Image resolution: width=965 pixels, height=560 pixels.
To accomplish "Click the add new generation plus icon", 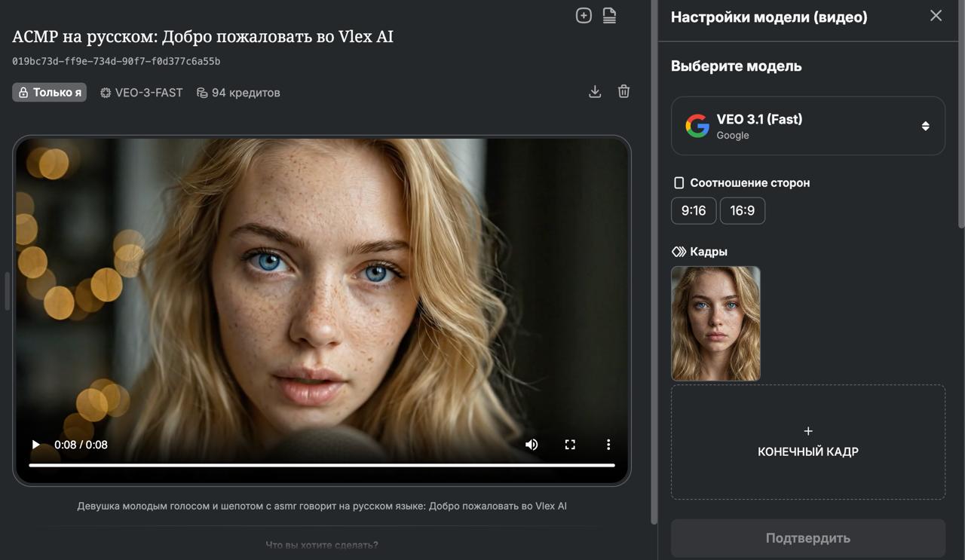I will coord(584,16).
